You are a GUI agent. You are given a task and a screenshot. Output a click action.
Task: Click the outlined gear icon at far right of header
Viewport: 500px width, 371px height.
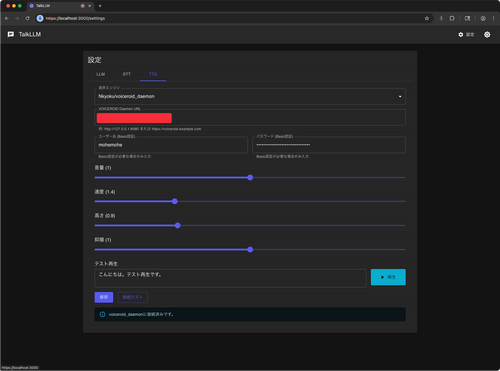tap(487, 35)
